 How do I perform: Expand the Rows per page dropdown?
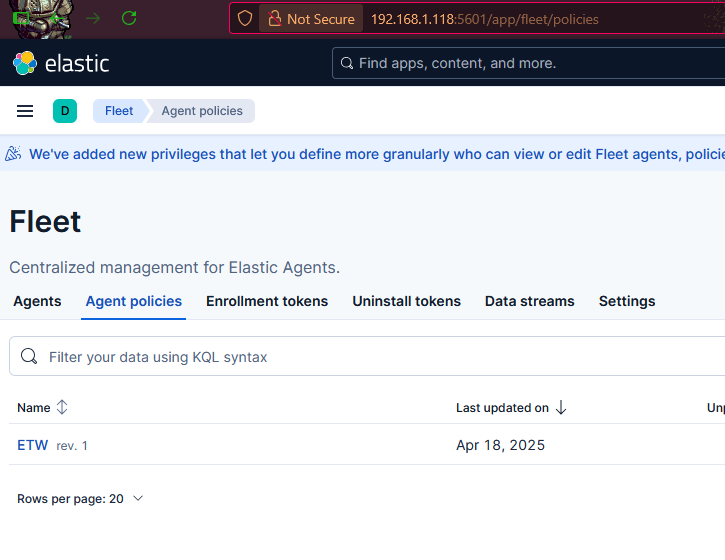click(80, 498)
